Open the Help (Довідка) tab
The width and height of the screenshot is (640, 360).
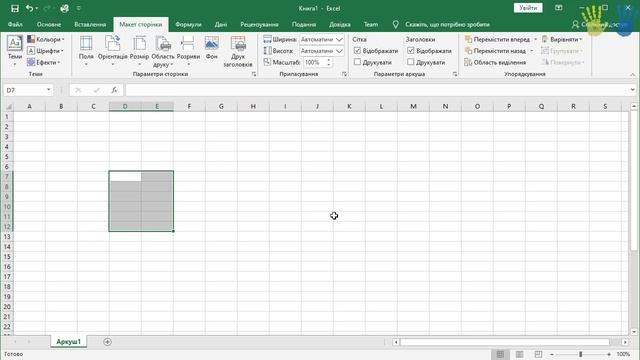click(x=340, y=24)
